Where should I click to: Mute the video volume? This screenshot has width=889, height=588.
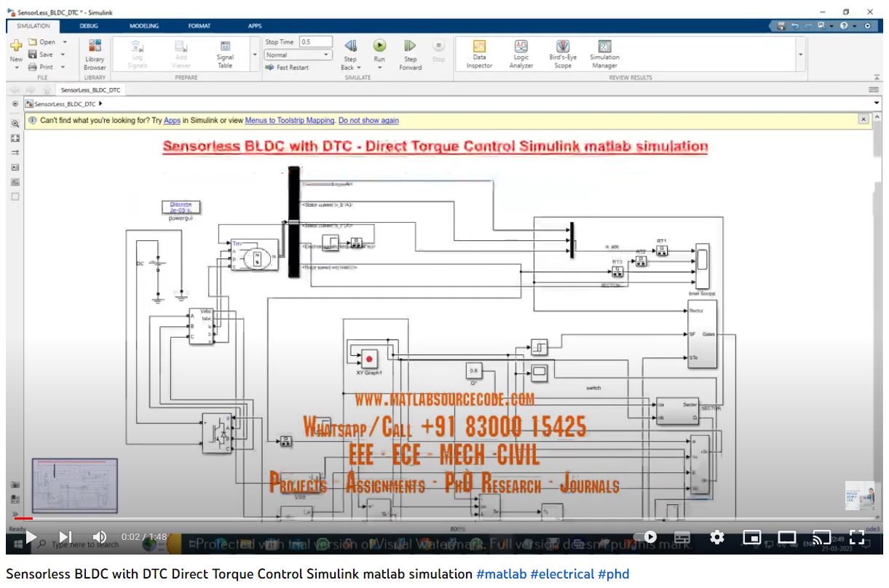[x=100, y=537]
